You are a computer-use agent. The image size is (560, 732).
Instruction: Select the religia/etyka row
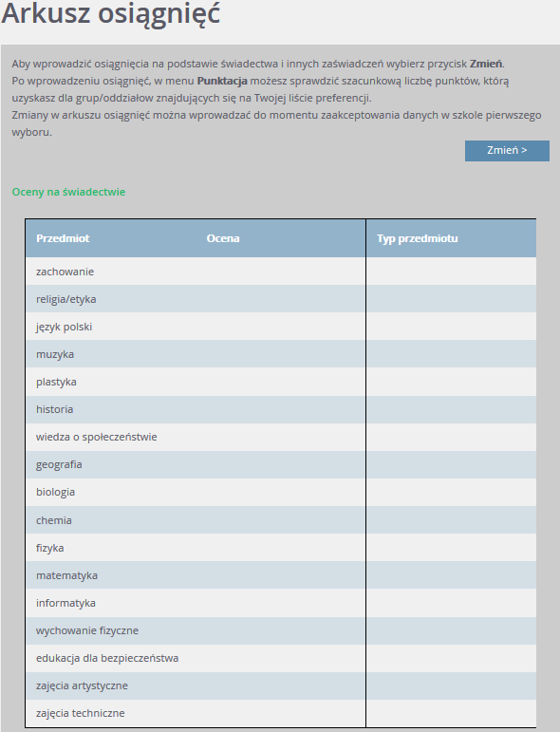tap(281, 299)
